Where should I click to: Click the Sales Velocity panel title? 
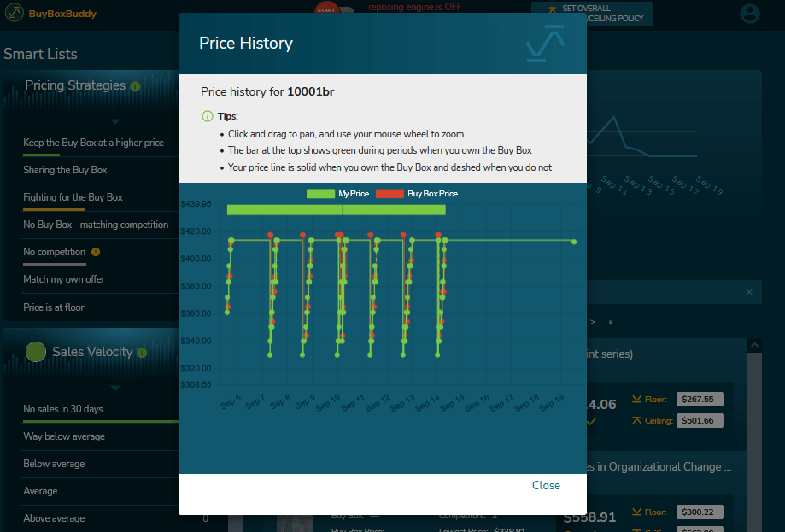coord(92,352)
